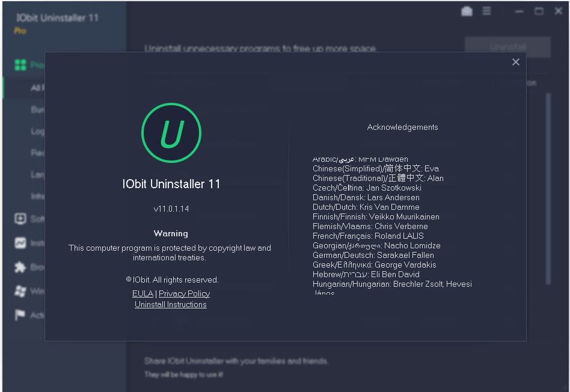Click the Dutch Kris Van Damme credit line
Image resolution: width=570 pixels, height=392 pixels.
[366, 207]
